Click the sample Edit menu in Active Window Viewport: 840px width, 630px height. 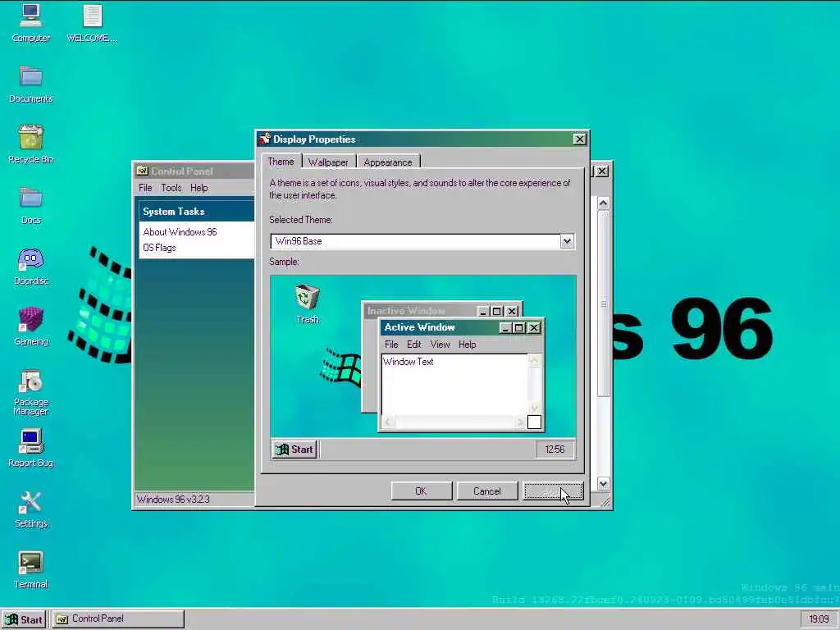point(414,345)
